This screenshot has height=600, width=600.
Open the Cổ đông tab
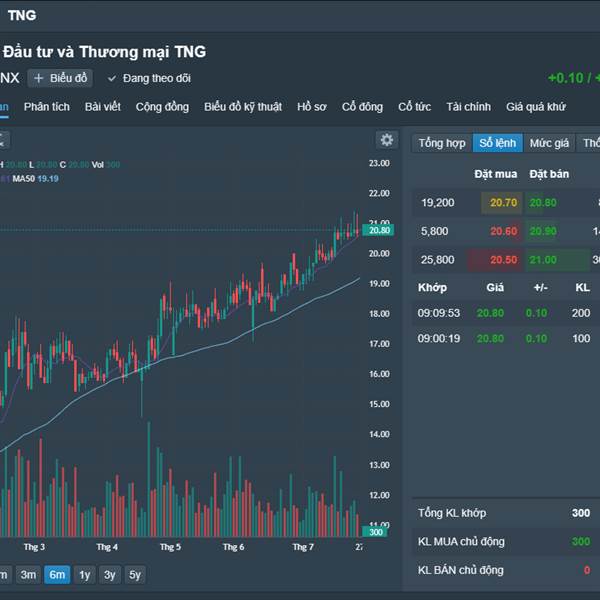362,107
